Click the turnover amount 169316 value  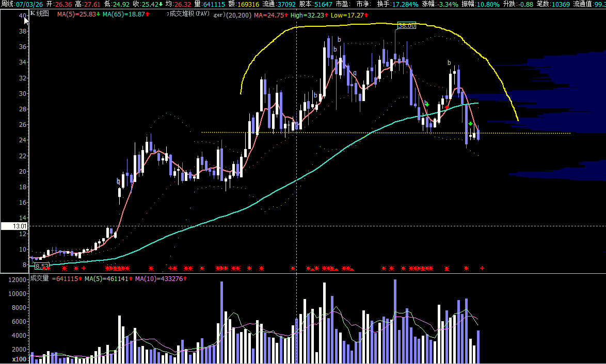(x=248, y=4)
